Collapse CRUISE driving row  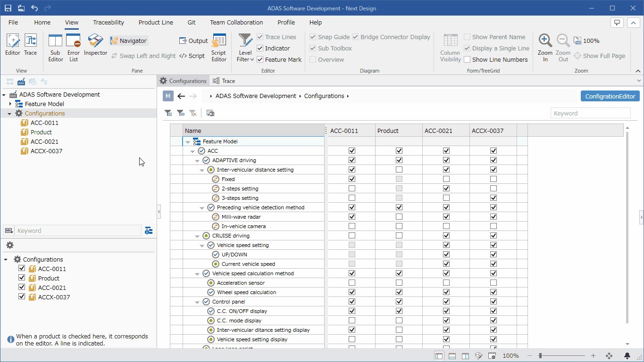197,236
